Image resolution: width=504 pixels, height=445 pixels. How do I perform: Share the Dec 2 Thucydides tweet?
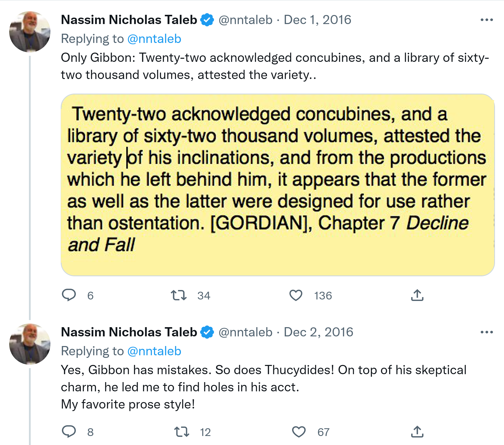coord(417,432)
